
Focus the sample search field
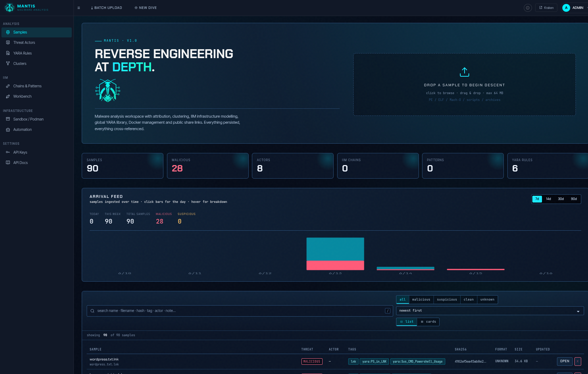(240, 311)
